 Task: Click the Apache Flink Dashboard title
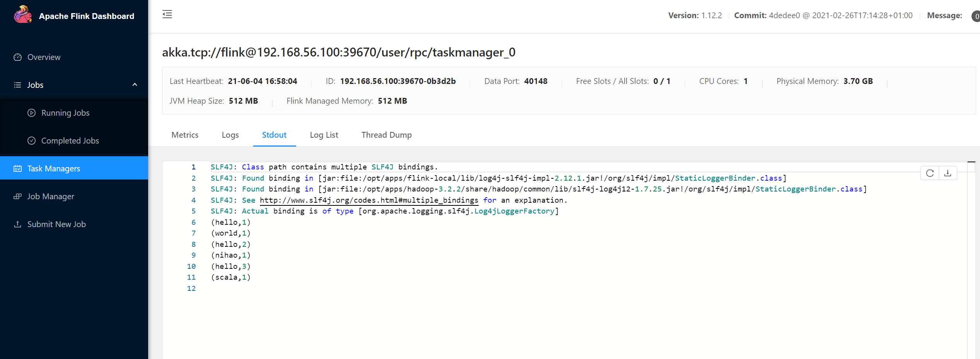87,16
